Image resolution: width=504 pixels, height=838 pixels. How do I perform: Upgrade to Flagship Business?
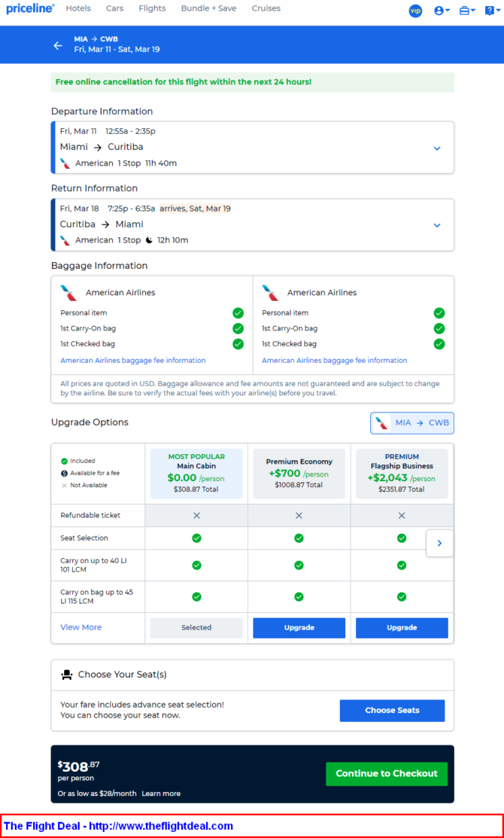(402, 628)
